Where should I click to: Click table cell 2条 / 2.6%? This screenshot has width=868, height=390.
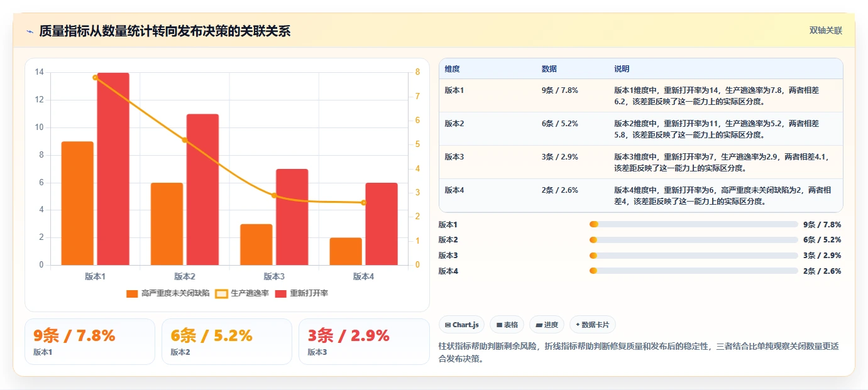click(559, 190)
